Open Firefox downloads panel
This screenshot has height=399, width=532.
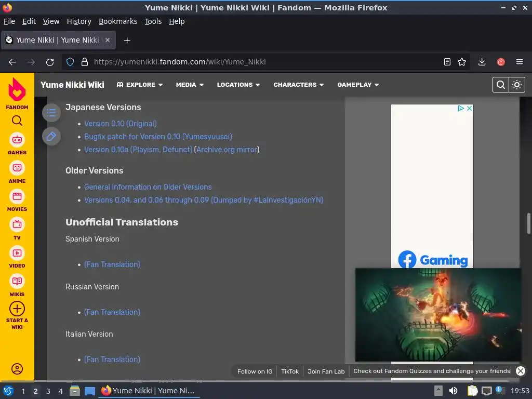point(482,62)
